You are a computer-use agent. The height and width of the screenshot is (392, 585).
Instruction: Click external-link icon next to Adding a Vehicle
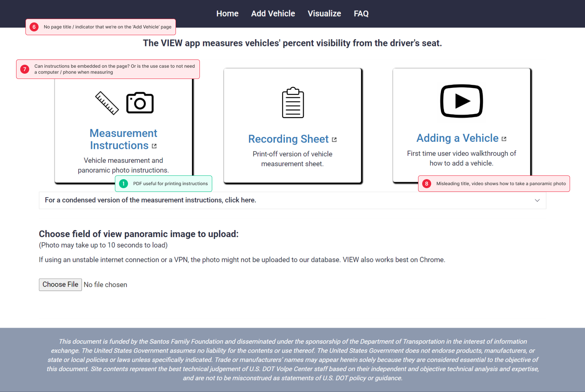coord(504,139)
